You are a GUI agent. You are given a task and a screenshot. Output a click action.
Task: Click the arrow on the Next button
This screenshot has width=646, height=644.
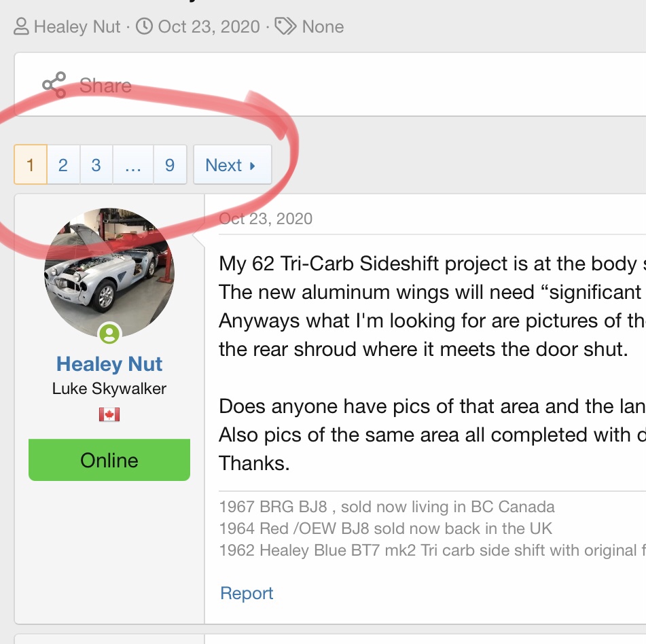253,166
